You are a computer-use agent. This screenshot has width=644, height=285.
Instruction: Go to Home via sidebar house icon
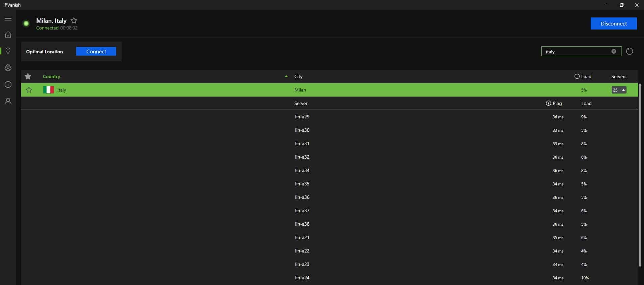8,35
